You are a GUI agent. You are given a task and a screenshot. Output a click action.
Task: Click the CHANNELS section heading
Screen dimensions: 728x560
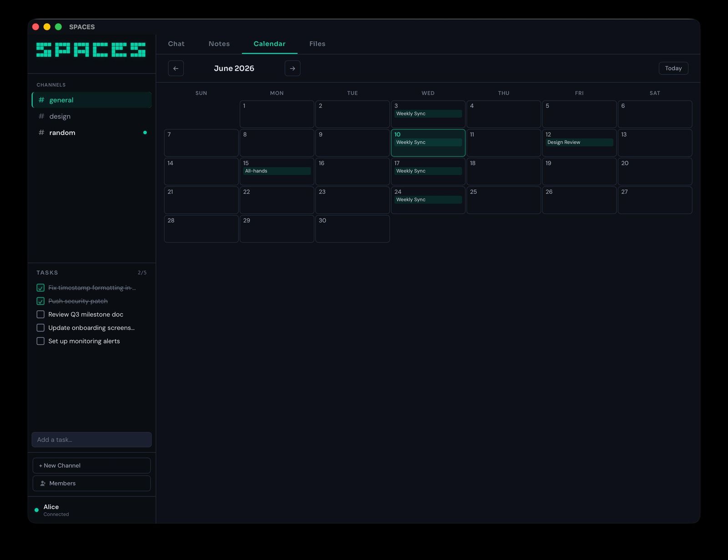(51, 85)
